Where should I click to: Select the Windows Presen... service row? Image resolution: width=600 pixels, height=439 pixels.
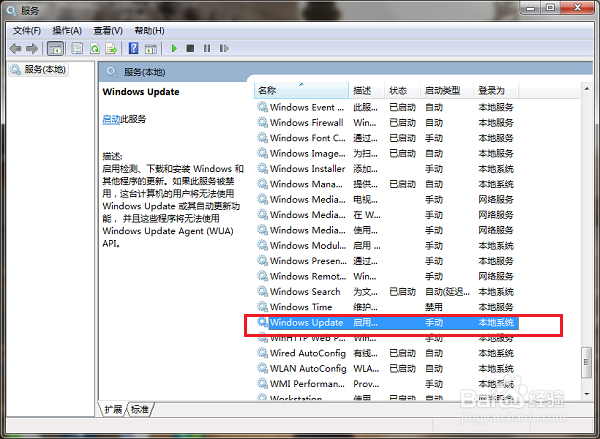point(387,261)
